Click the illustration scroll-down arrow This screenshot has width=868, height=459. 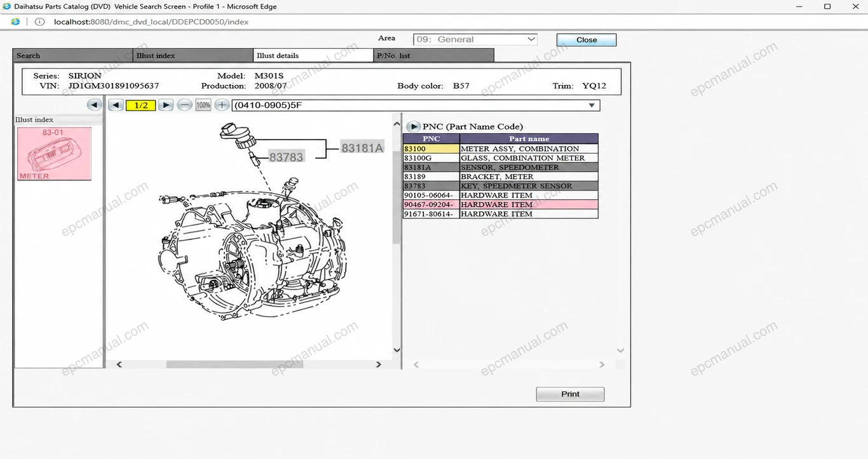(x=397, y=350)
